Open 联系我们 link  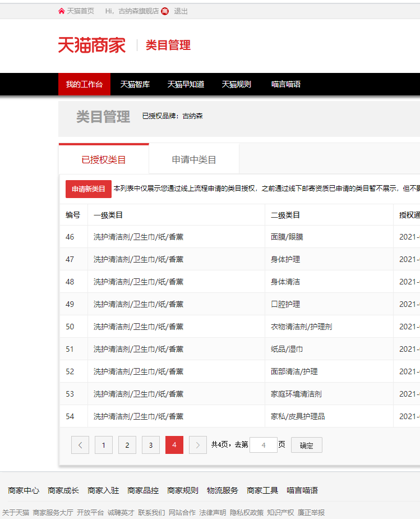tap(151, 512)
